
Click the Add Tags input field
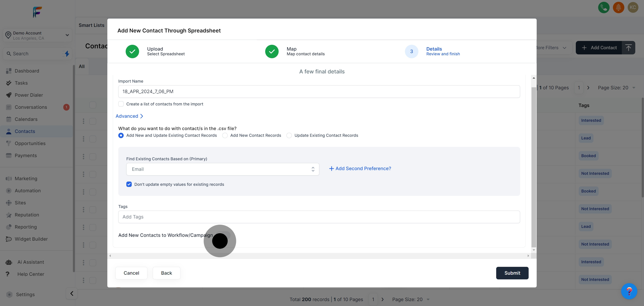tap(319, 217)
